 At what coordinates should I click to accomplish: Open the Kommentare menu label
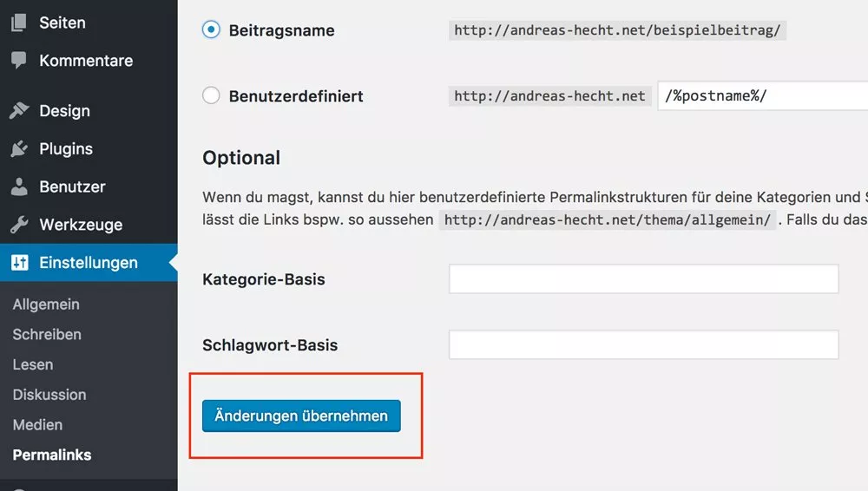(x=86, y=61)
